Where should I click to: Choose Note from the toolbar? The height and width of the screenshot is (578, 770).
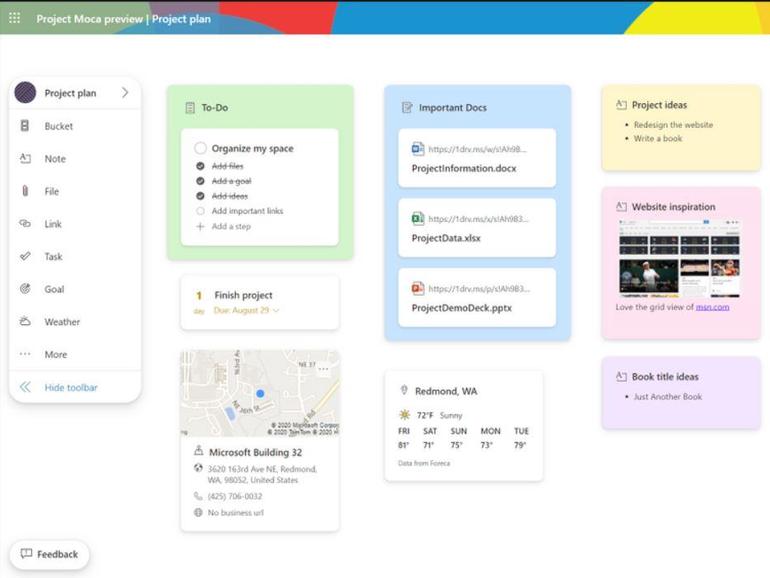pyautogui.click(x=55, y=159)
